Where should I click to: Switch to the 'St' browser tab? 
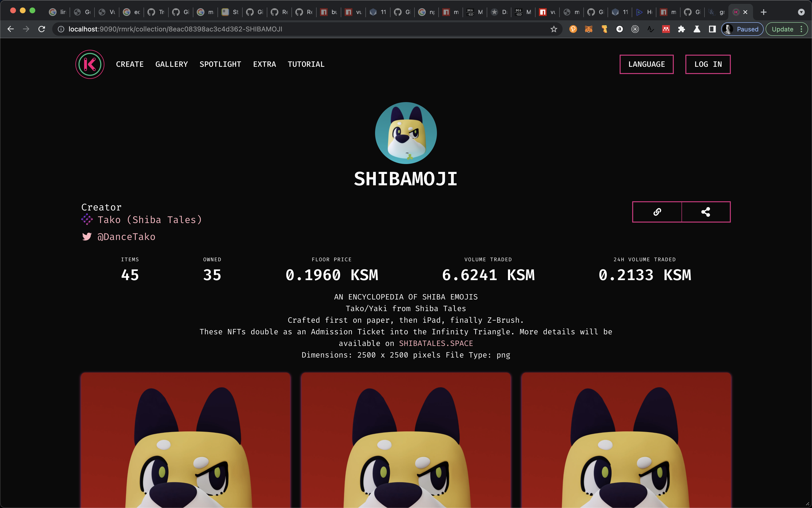230,12
